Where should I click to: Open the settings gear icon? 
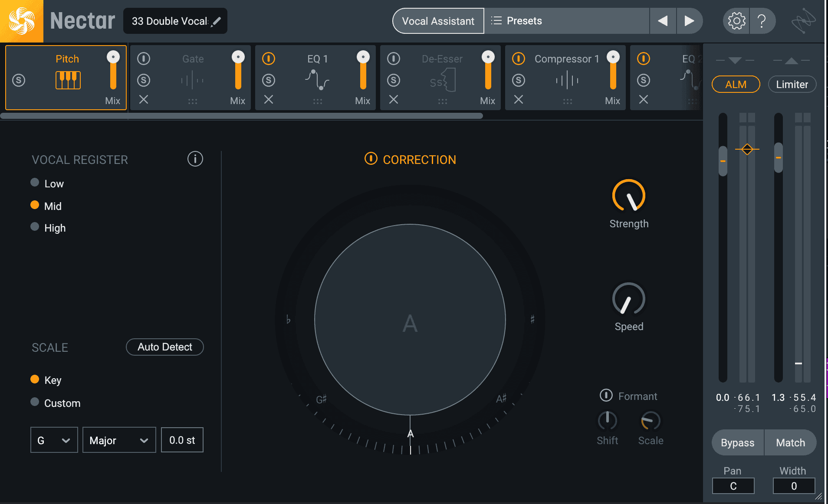(x=736, y=21)
